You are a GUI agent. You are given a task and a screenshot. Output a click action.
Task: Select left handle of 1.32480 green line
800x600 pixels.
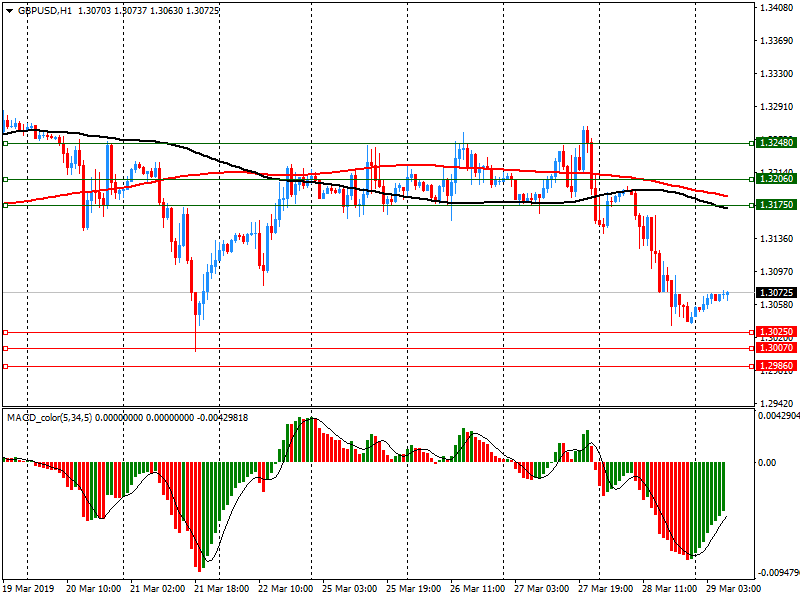tap(5, 143)
